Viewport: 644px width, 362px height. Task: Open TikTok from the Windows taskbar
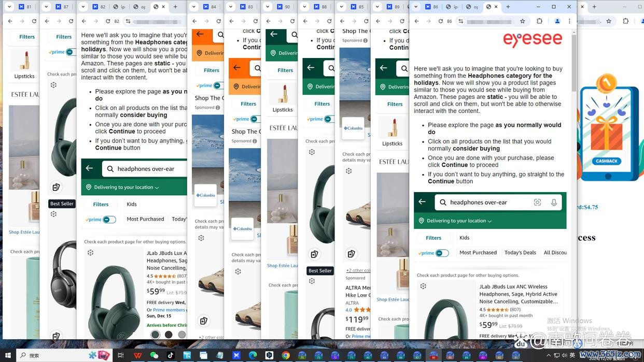point(170,355)
